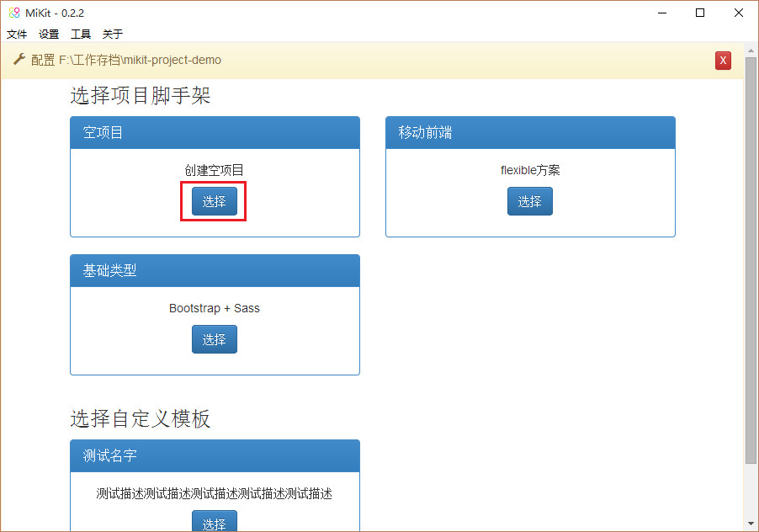Click the flexible方案 description text

(530, 170)
